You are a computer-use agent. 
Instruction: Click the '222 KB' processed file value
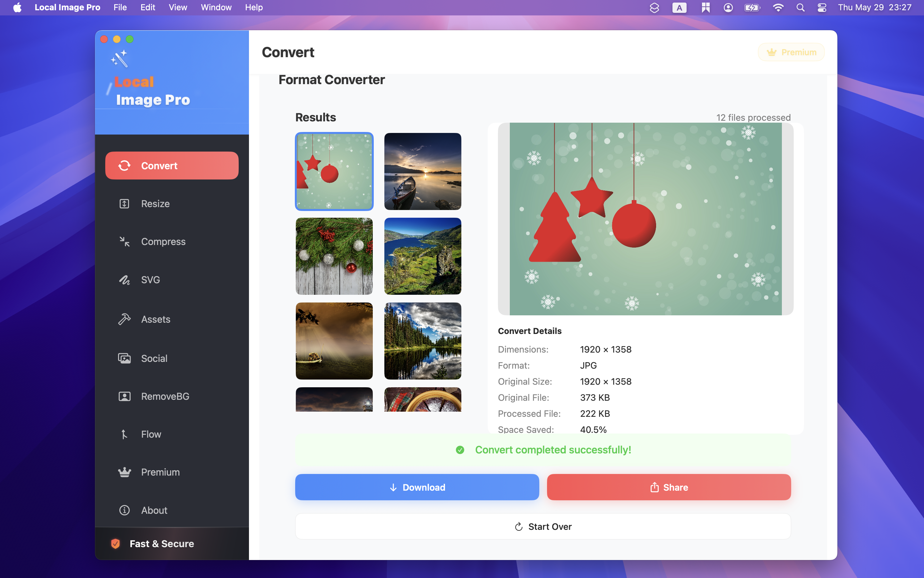coord(595,414)
